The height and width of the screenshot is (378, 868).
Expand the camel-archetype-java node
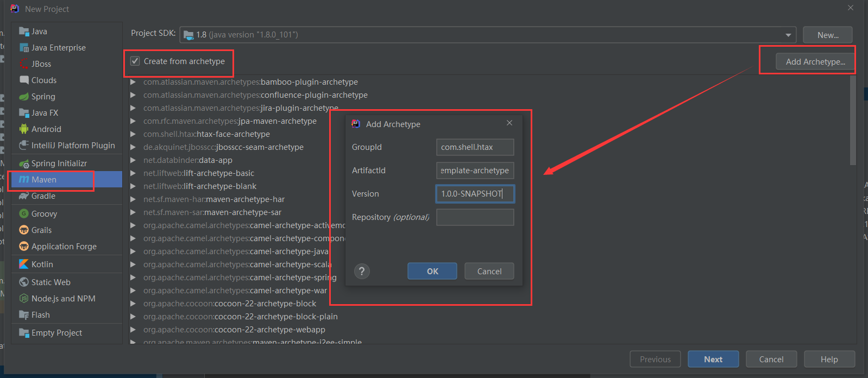click(133, 251)
